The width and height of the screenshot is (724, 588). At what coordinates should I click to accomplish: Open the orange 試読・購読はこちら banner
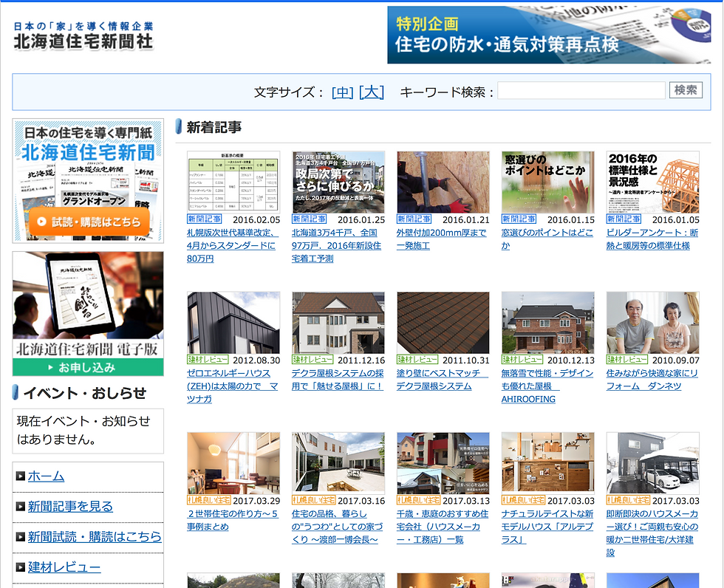[87, 219]
